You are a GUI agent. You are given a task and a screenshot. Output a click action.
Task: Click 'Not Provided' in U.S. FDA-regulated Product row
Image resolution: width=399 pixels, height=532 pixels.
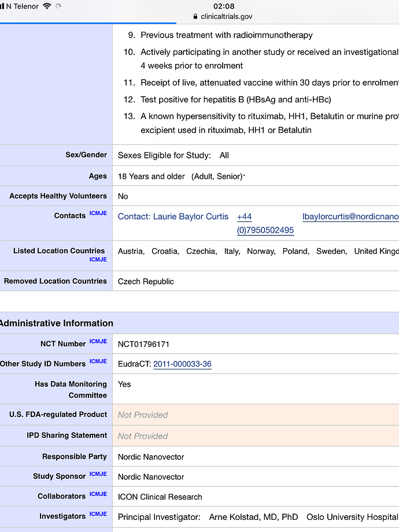143,415
